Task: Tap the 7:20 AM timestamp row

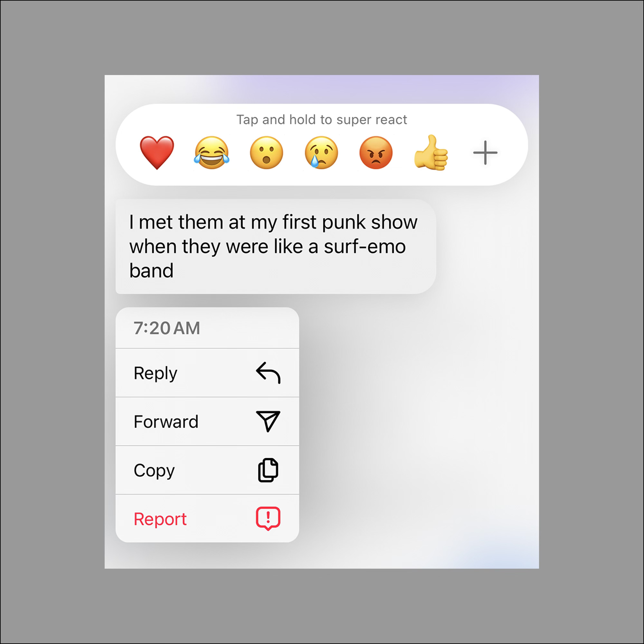Action: 207,328
